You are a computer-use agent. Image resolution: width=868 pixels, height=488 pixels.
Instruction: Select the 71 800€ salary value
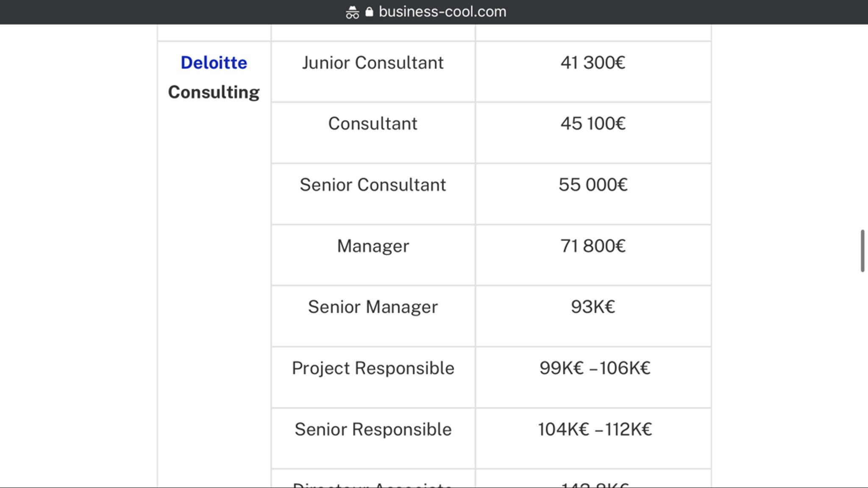coord(593,246)
